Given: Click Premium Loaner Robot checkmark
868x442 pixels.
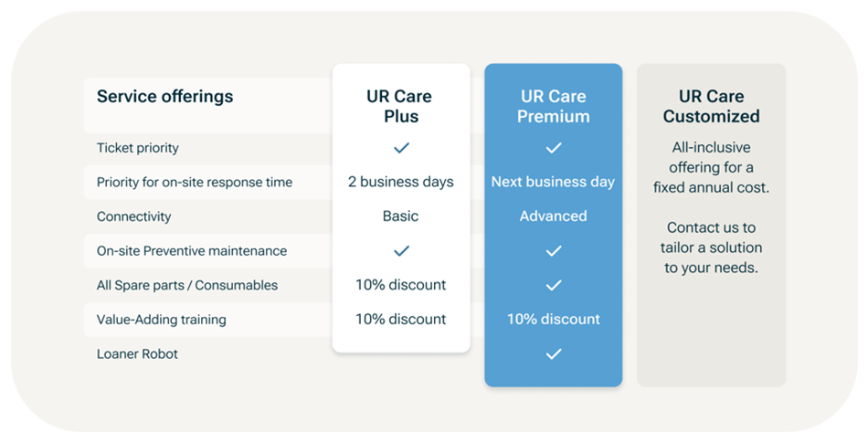Looking at the screenshot, I should tap(554, 353).
